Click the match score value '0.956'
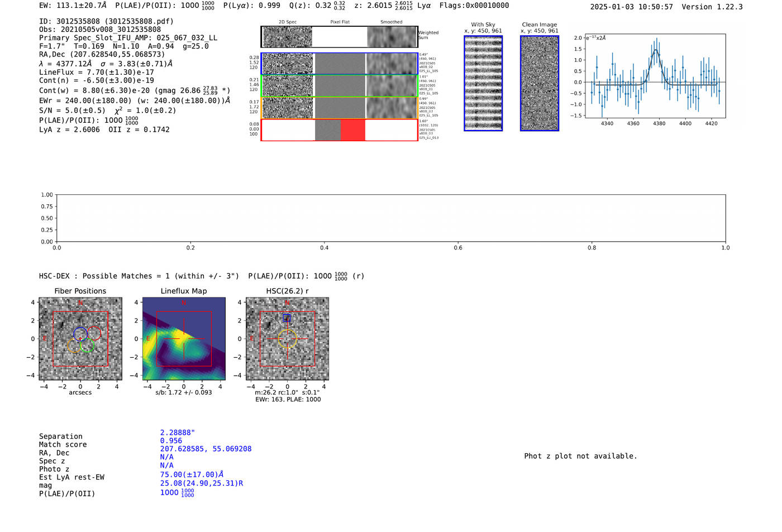The height and width of the screenshot is (532, 782). pos(171,441)
